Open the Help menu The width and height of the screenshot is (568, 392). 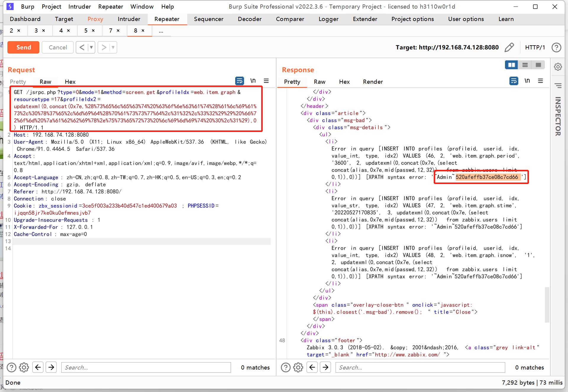pyautogui.click(x=167, y=7)
